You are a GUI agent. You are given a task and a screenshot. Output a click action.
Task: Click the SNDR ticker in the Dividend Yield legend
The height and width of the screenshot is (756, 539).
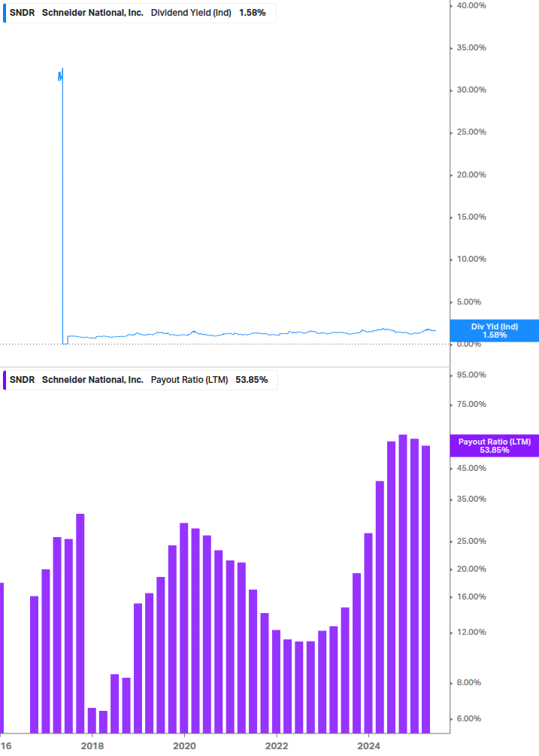pyautogui.click(x=22, y=13)
